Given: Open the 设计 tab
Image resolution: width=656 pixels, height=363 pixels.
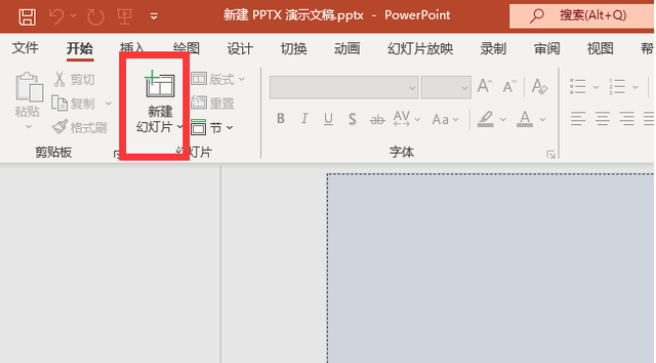Looking at the screenshot, I should pos(240,49).
